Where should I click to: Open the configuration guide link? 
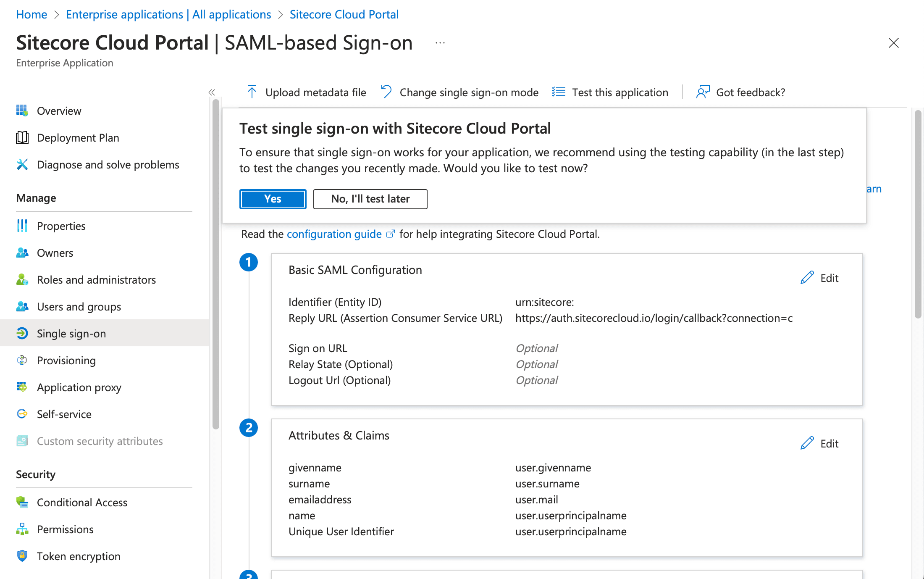coord(334,234)
